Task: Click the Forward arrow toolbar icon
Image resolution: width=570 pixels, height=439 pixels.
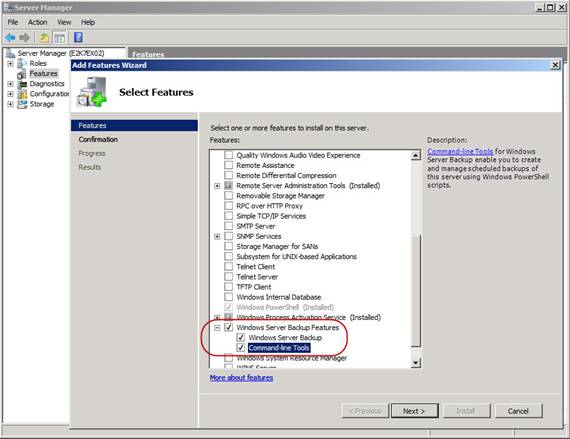Action: click(x=25, y=37)
